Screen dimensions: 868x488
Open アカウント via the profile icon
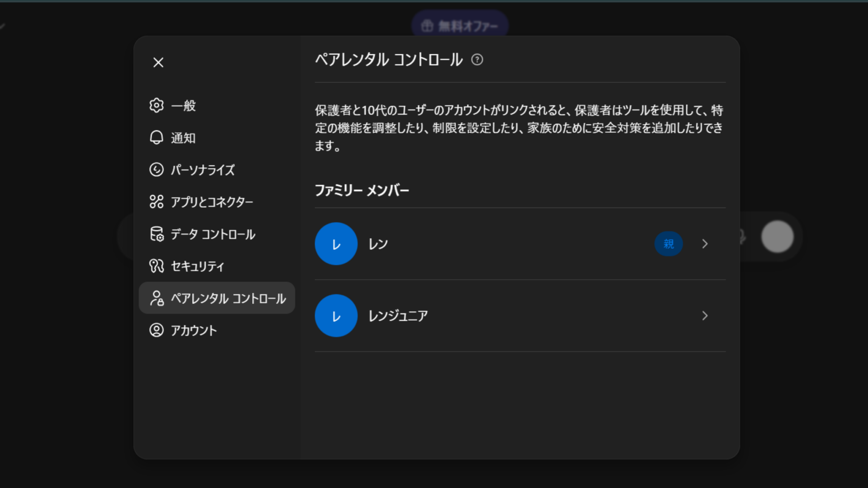[156, 330]
